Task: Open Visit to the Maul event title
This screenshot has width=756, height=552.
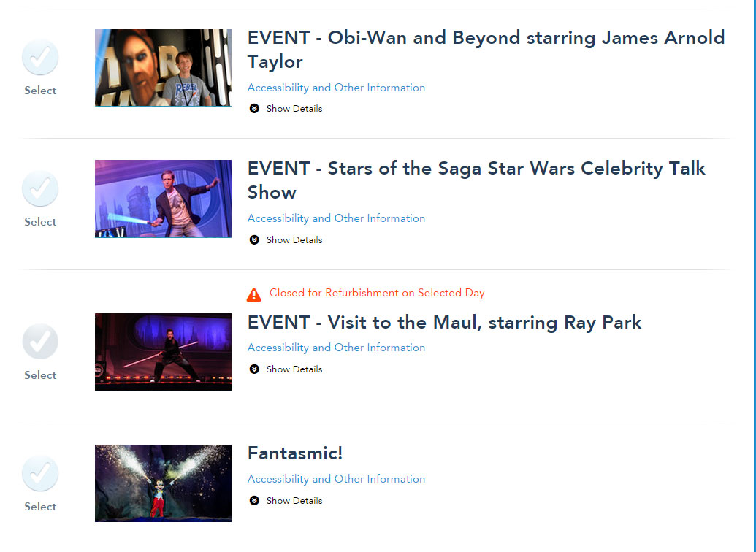Action: tap(445, 323)
